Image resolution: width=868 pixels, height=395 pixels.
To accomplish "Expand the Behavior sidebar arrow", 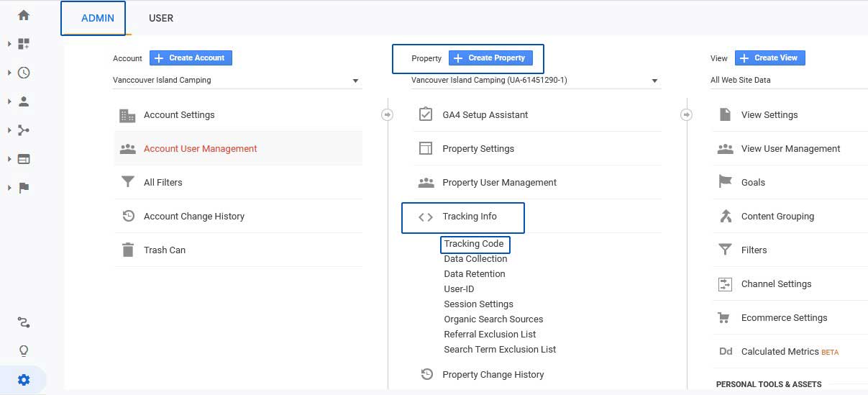I will point(9,159).
